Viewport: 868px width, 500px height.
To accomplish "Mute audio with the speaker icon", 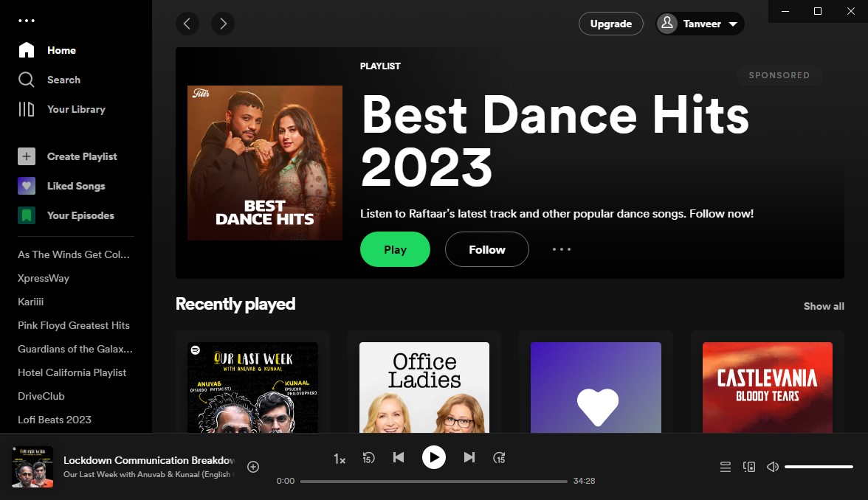I will (773, 466).
